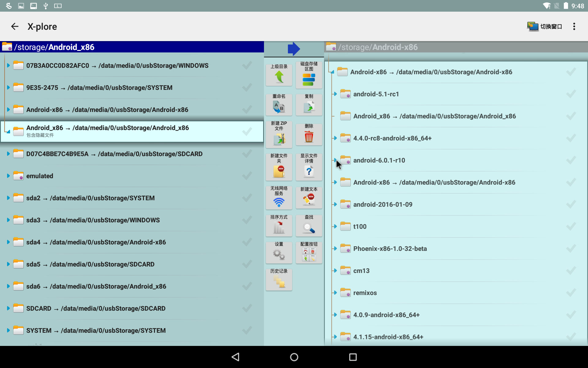Check the sda5 SDCARD row checkmark

247,264
